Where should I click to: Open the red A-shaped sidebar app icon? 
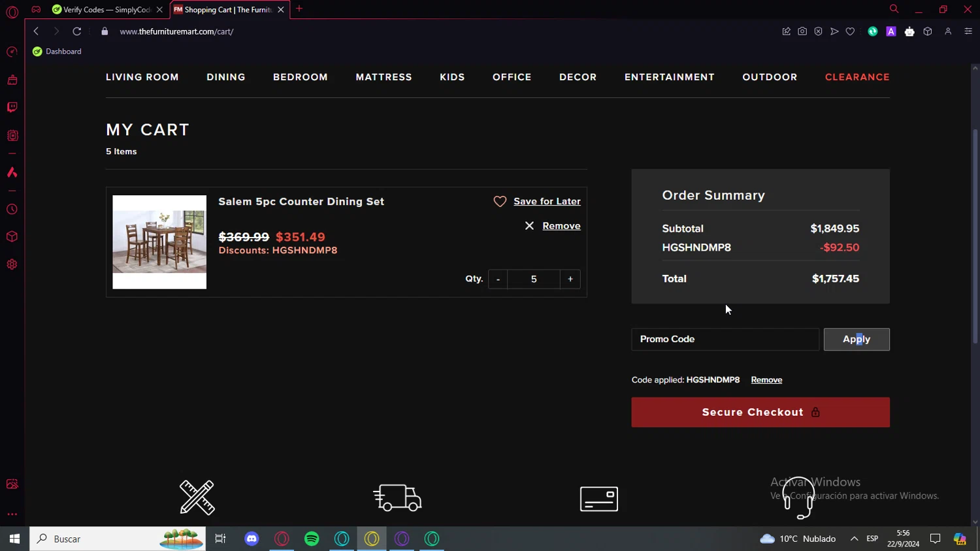click(12, 172)
